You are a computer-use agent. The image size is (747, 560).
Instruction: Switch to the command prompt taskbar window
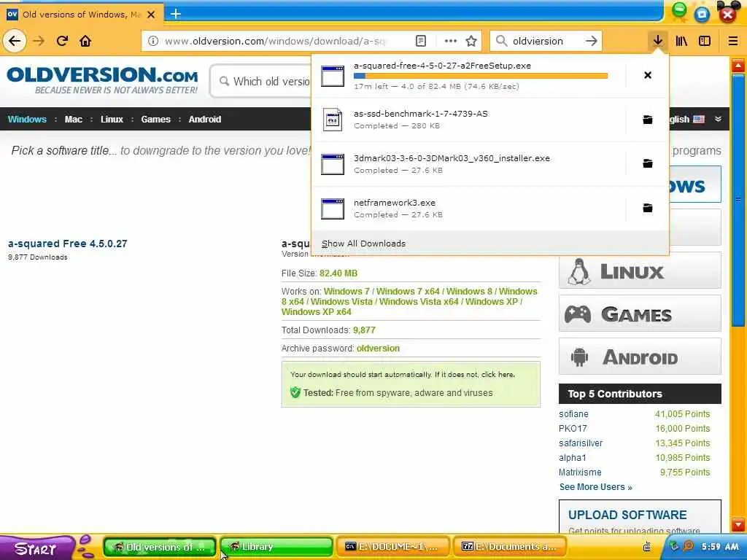(x=392, y=547)
